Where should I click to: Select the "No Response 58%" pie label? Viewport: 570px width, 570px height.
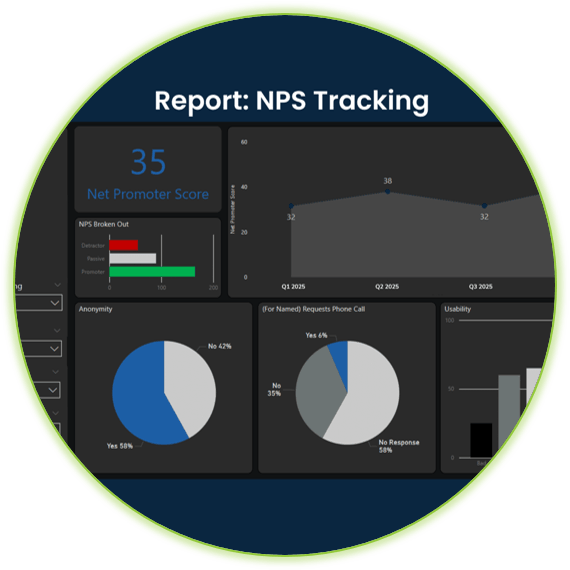coord(399,446)
